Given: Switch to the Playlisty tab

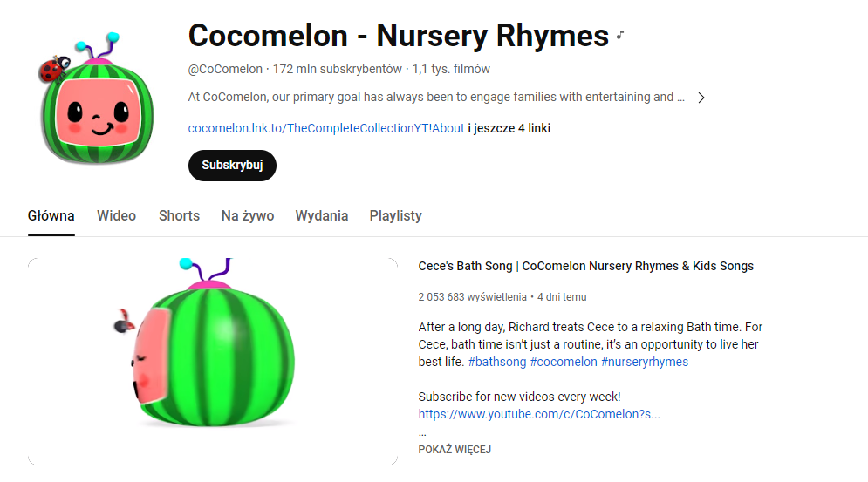Looking at the screenshot, I should 395,215.
